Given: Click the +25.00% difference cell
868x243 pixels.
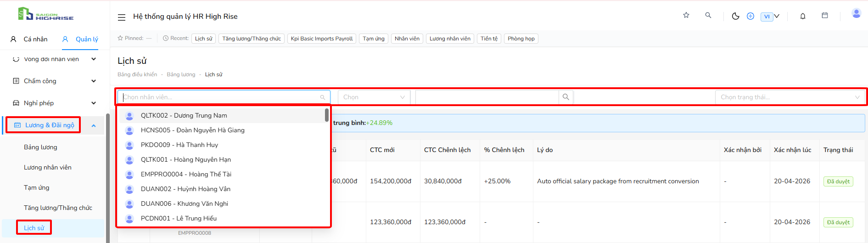Looking at the screenshot, I should click(x=497, y=181).
